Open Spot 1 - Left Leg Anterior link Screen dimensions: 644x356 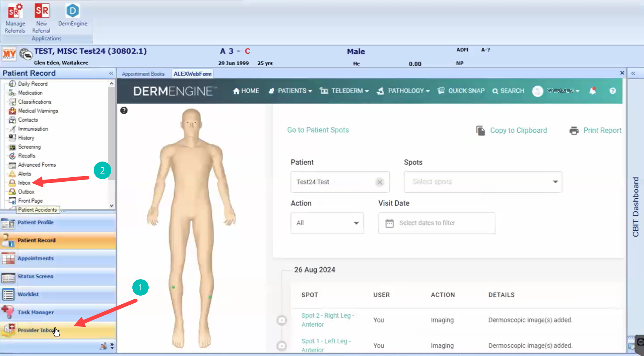[326, 345]
